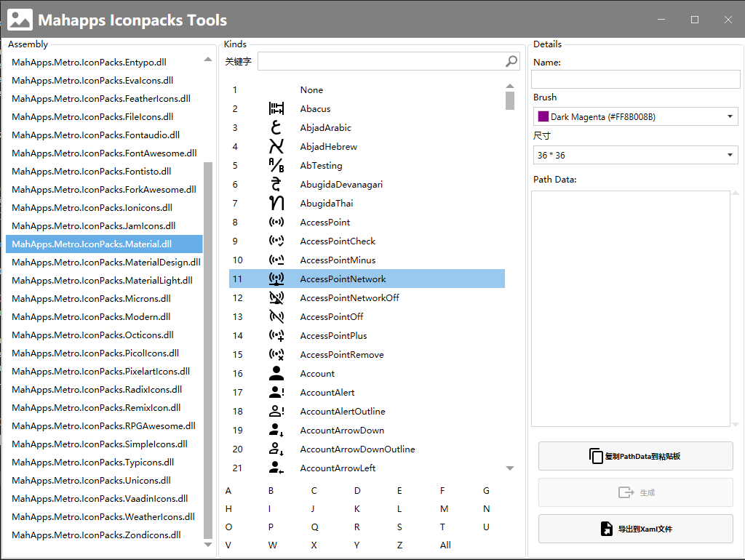Select the AccessPointPlus icon
This screenshot has height=560, width=745.
click(x=331, y=335)
